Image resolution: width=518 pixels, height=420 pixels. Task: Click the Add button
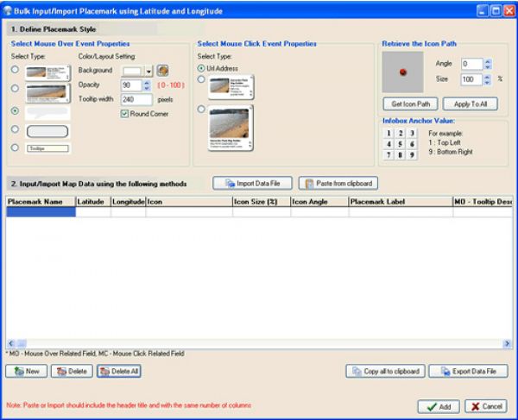pyautogui.click(x=439, y=406)
